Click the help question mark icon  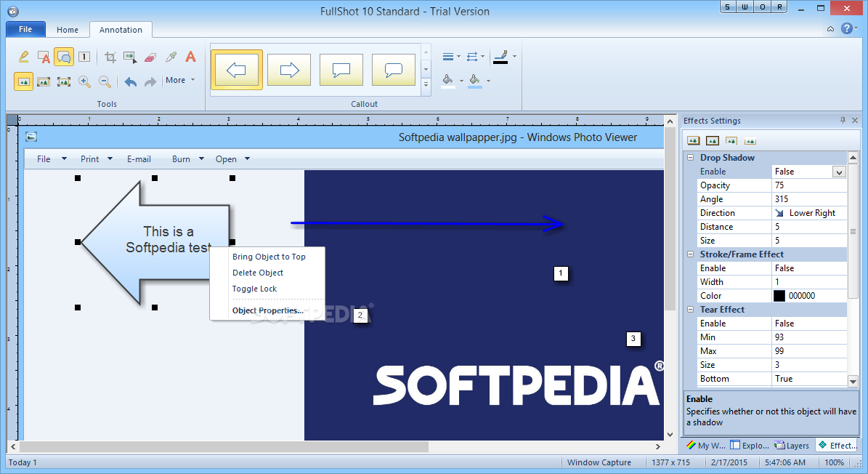coord(846,28)
